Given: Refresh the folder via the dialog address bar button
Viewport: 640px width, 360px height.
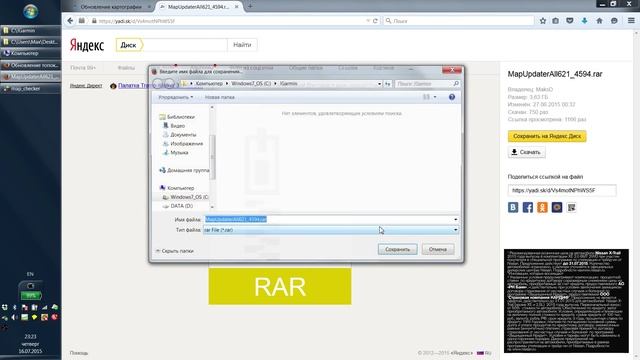Looking at the screenshot, I should coord(388,84).
